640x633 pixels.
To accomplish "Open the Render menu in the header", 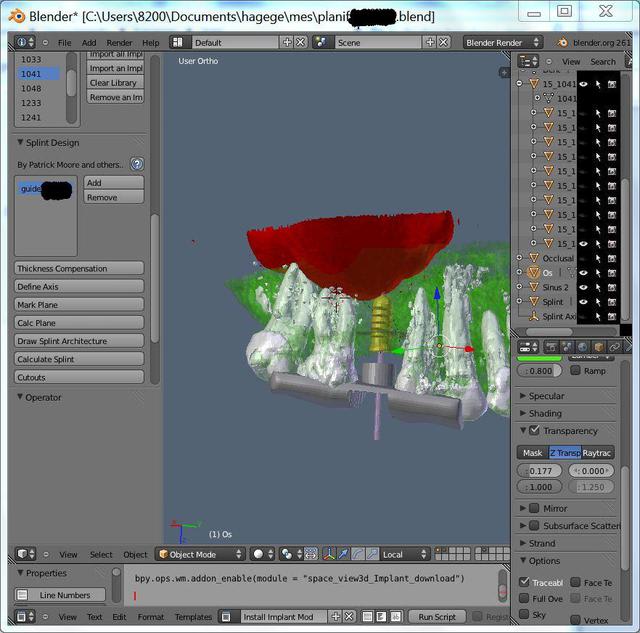I will pos(119,43).
